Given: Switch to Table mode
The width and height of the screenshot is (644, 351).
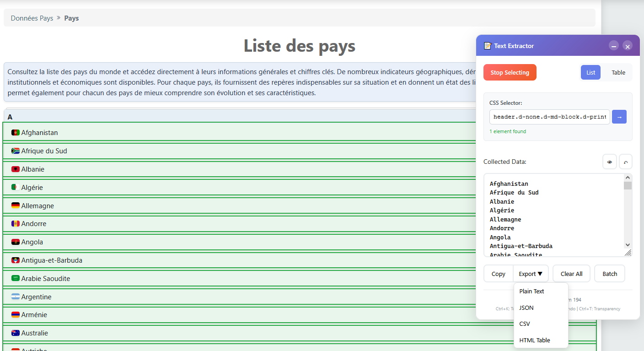Looking at the screenshot, I should tap(618, 72).
